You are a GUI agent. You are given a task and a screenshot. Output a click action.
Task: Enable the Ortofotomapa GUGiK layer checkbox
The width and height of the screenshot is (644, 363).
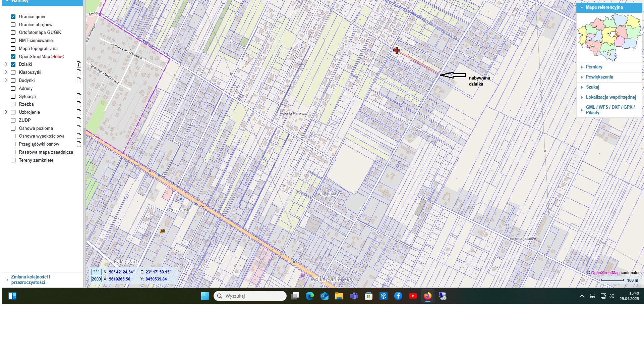13,33
